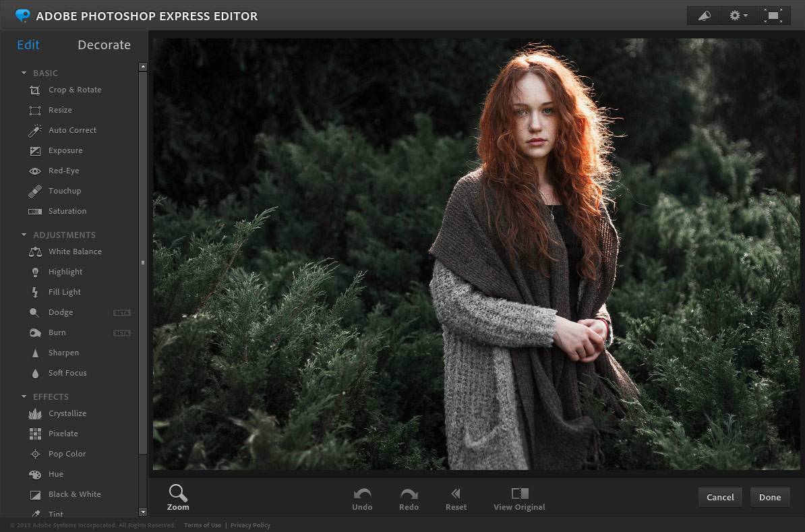Click the Resize tool icon
This screenshot has height=532, width=805.
[x=35, y=111]
